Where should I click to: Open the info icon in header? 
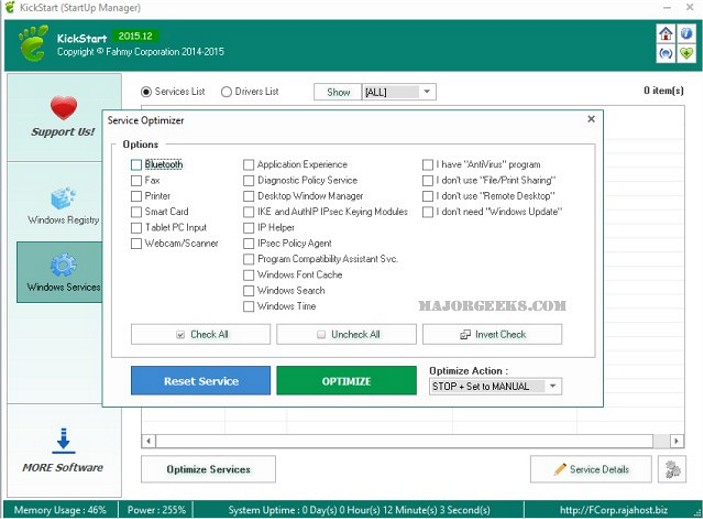point(686,34)
